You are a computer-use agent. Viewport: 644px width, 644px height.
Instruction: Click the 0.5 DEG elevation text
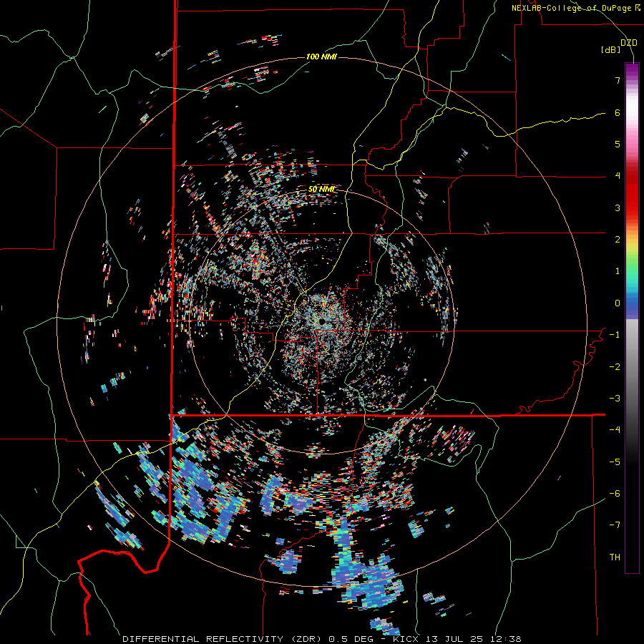point(351,639)
